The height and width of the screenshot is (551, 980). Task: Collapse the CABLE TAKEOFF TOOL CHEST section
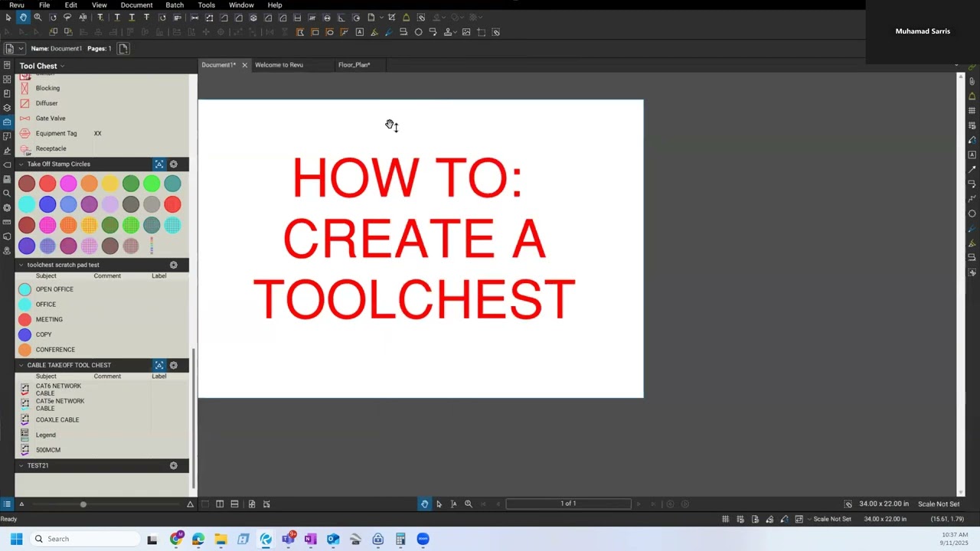pyautogui.click(x=21, y=366)
